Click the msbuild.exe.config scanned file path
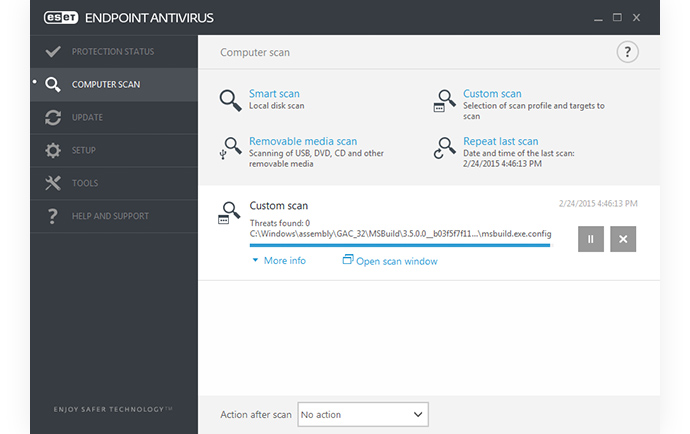This screenshot has height=434, width=690. pos(400,234)
